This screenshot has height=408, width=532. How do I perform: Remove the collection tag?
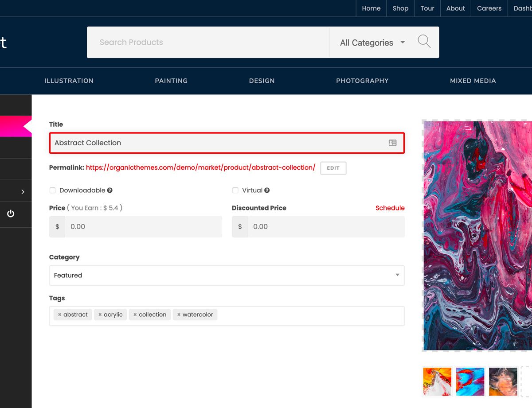pos(135,315)
